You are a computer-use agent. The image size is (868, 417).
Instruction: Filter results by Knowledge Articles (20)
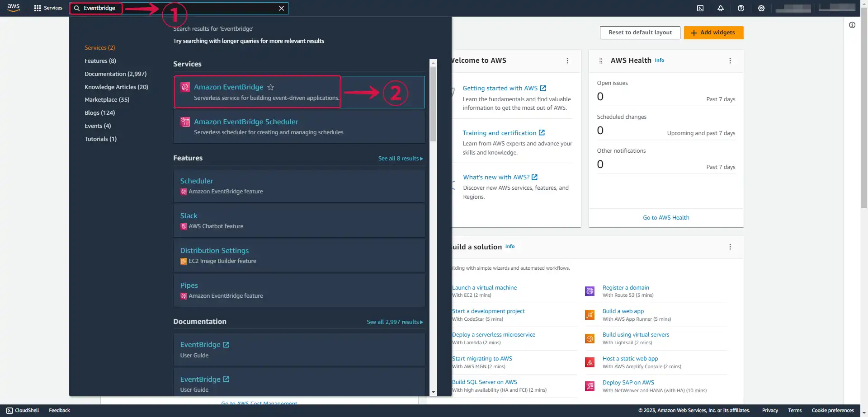[x=116, y=87]
